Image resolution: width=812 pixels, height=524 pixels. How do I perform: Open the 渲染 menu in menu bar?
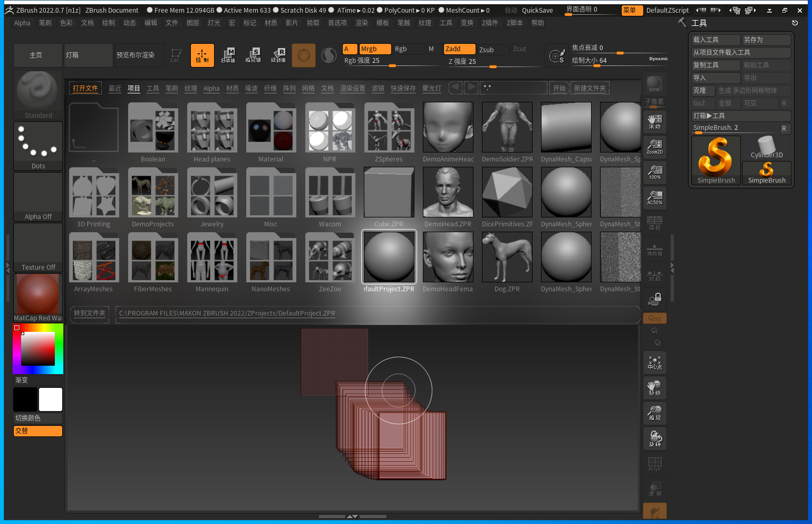tap(362, 23)
